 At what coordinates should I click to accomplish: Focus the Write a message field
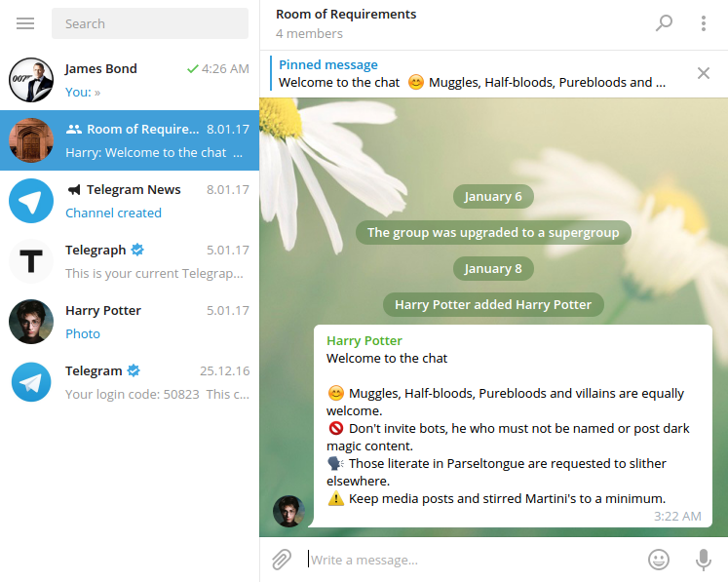pos(474,560)
